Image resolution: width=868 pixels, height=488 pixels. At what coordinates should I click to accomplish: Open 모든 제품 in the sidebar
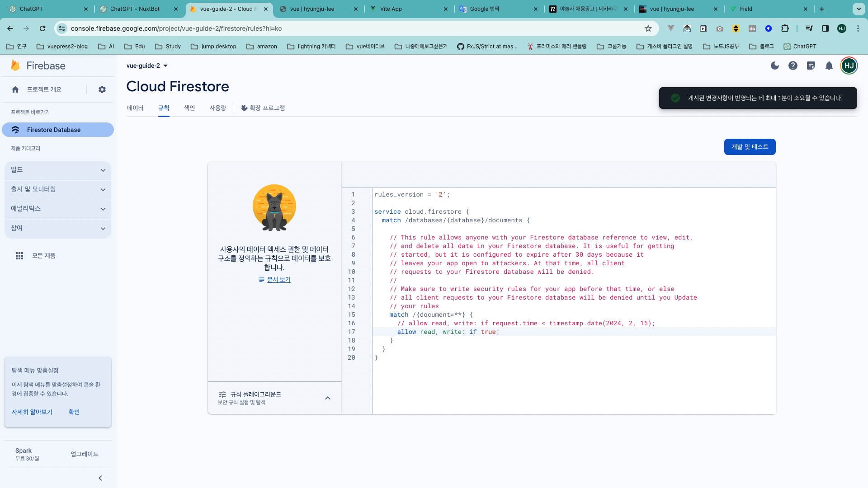pos(44,256)
